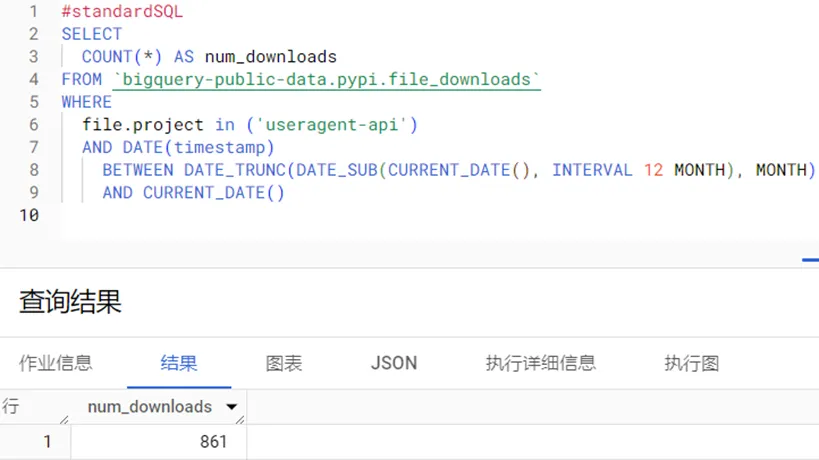
Task: Click the blue horizontal scrollbar at editor's right edge
Action: 810,260
